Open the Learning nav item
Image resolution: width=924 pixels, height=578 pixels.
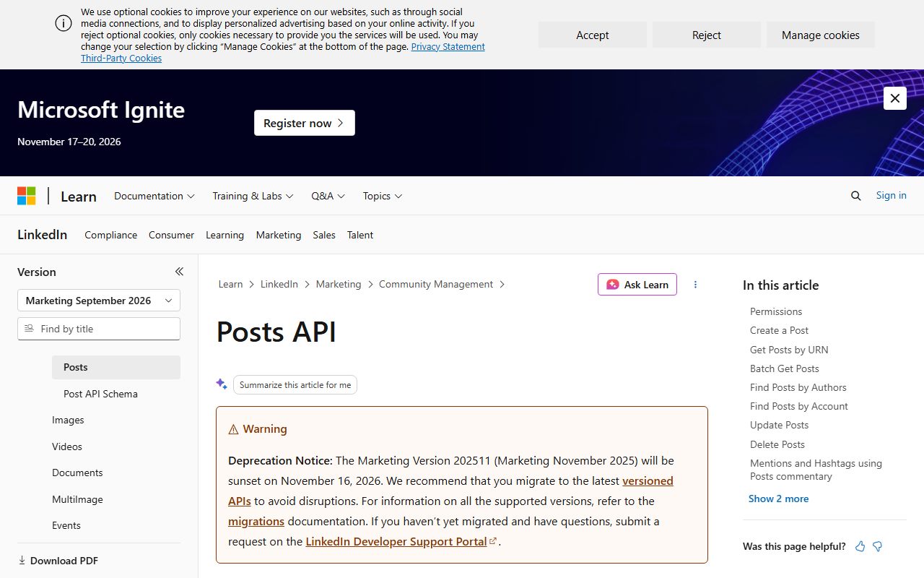225,235
